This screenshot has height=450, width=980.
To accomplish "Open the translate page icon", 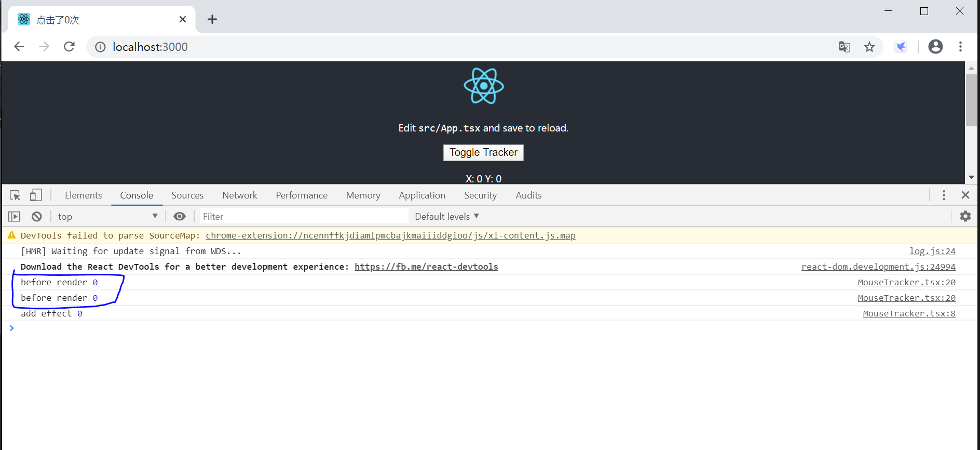I will click(845, 47).
